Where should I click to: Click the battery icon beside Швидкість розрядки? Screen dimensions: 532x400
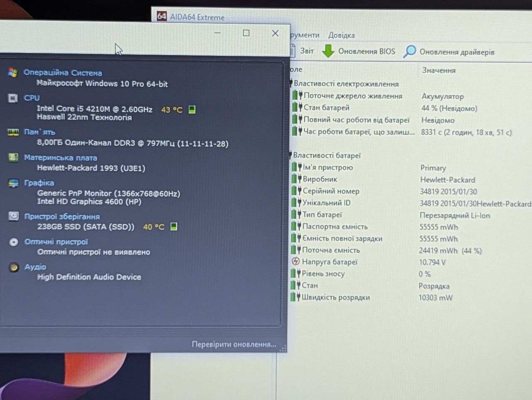pos(295,297)
